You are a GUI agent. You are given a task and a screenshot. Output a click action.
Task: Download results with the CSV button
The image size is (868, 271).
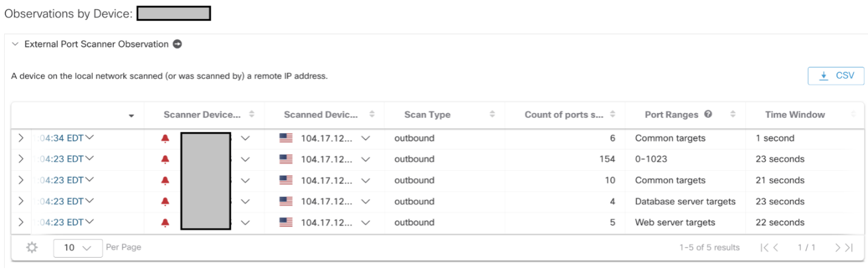point(835,76)
